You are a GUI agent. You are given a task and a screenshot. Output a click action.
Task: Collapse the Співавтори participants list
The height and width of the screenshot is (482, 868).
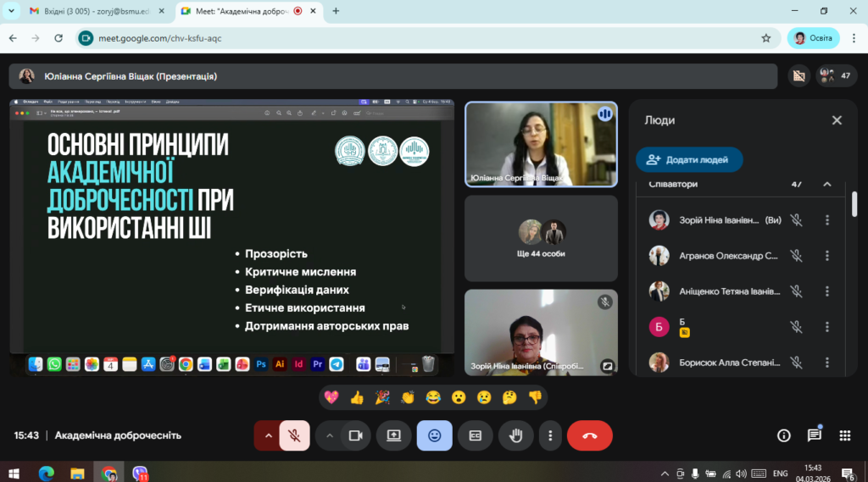pyautogui.click(x=827, y=185)
